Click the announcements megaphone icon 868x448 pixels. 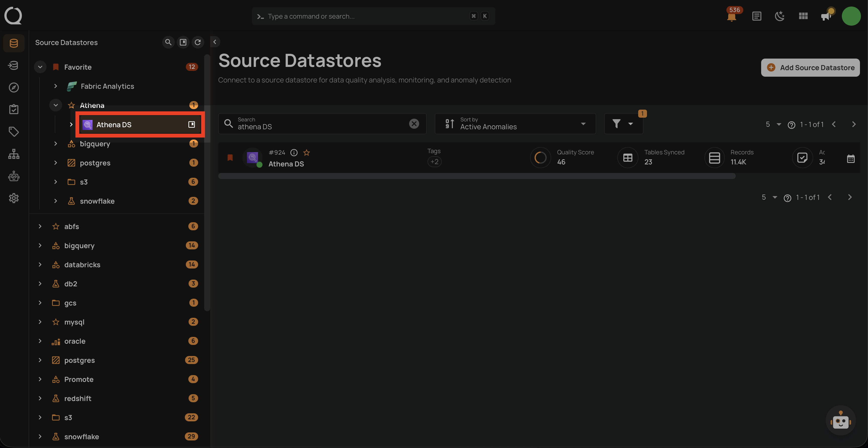click(x=826, y=16)
